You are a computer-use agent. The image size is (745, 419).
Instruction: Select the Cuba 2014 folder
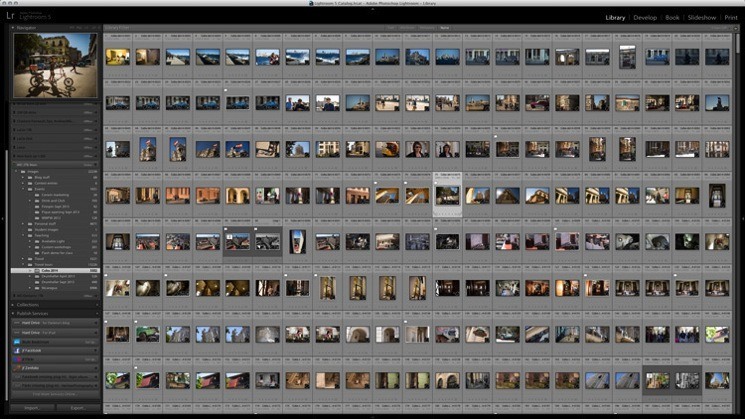point(55,271)
